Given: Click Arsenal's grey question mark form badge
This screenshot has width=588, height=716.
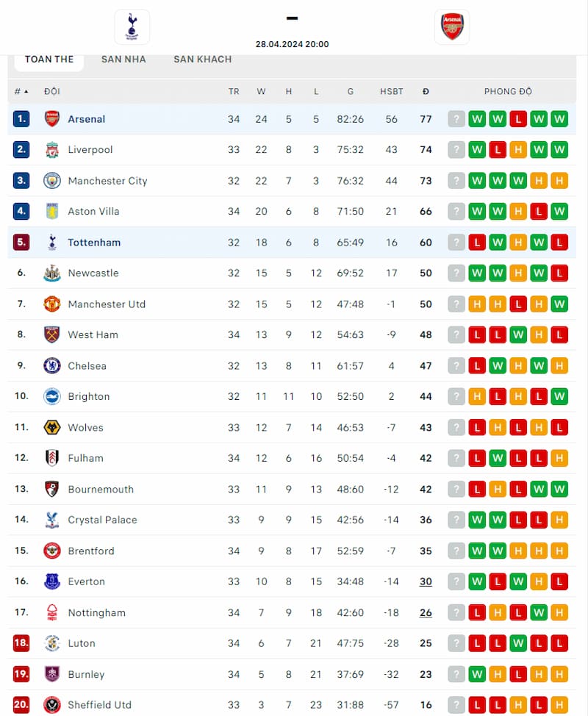Looking at the screenshot, I should pyautogui.click(x=456, y=119).
